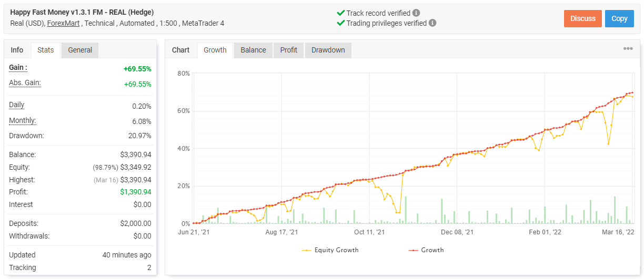Click info icon beside Trading privileges verified
This screenshot has width=644, height=279.
pyautogui.click(x=432, y=23)
